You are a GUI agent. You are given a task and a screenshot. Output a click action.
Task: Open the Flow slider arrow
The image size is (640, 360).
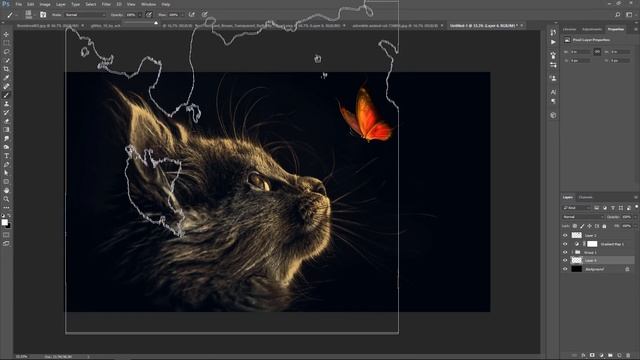(182, 15)
